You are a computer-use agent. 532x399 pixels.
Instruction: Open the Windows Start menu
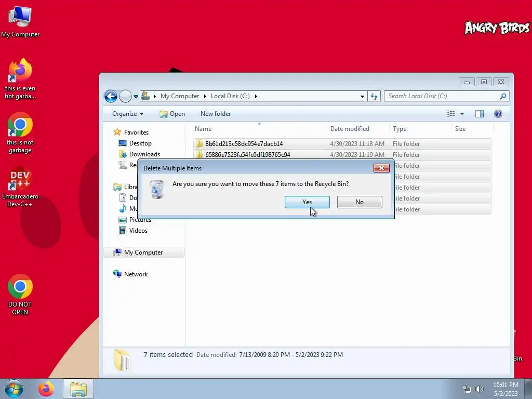tap(14, 389)
